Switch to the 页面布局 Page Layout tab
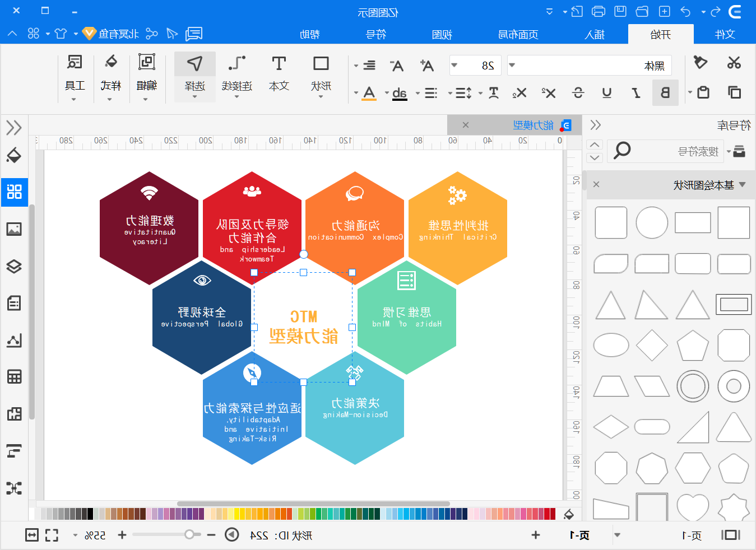Screen dimensions: 756x550 pyautogui.click(x=518, y=34)
